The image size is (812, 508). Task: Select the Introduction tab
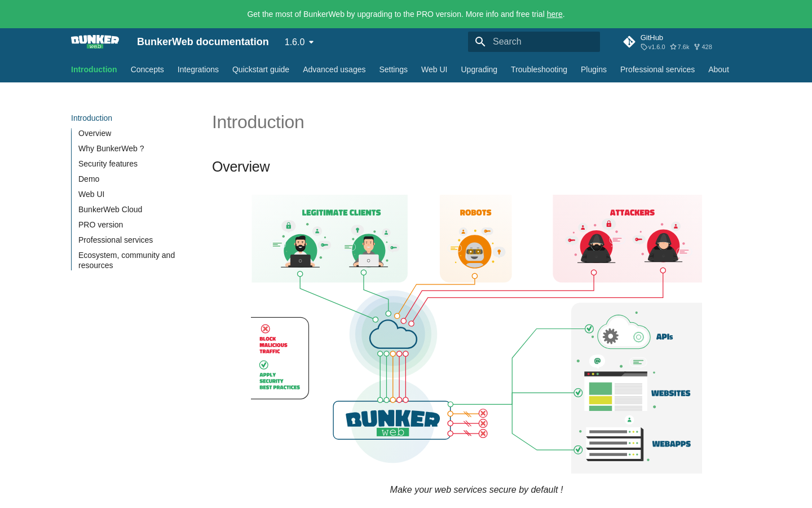[94, 69]
